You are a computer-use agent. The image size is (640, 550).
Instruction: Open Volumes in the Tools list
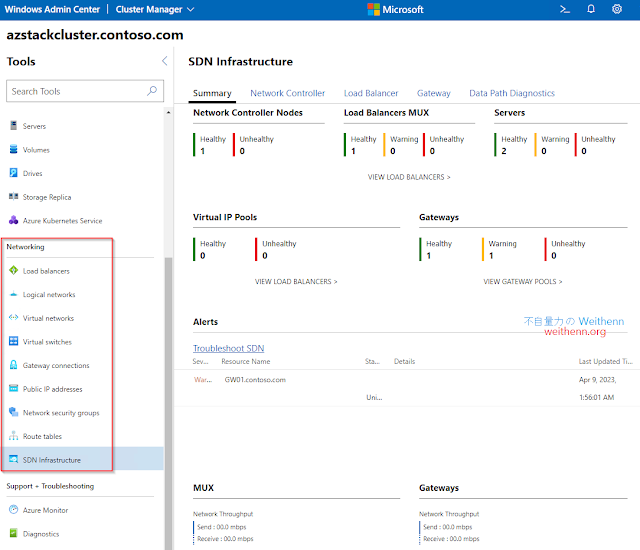[36, 150]
